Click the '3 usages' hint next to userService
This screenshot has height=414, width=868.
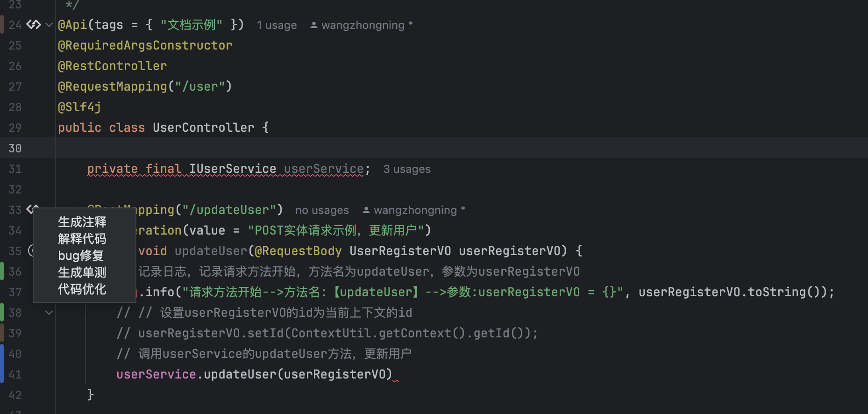pos(407,169)
